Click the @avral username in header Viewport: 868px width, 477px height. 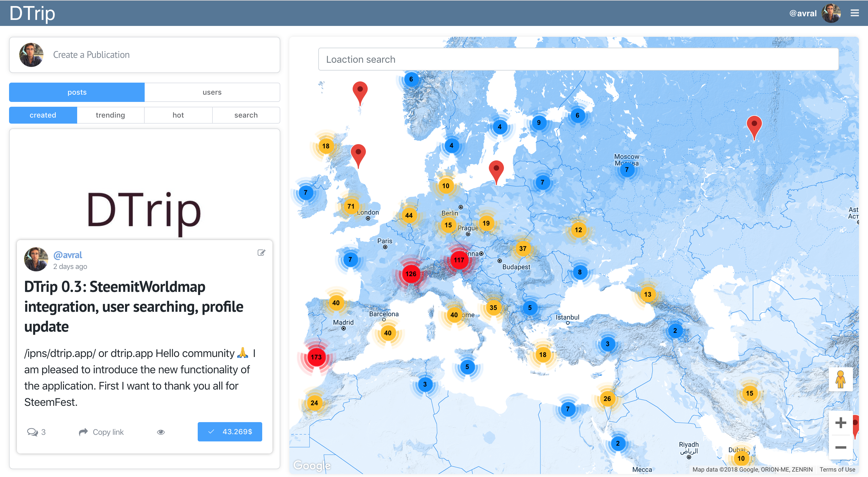tap(803, 13)
